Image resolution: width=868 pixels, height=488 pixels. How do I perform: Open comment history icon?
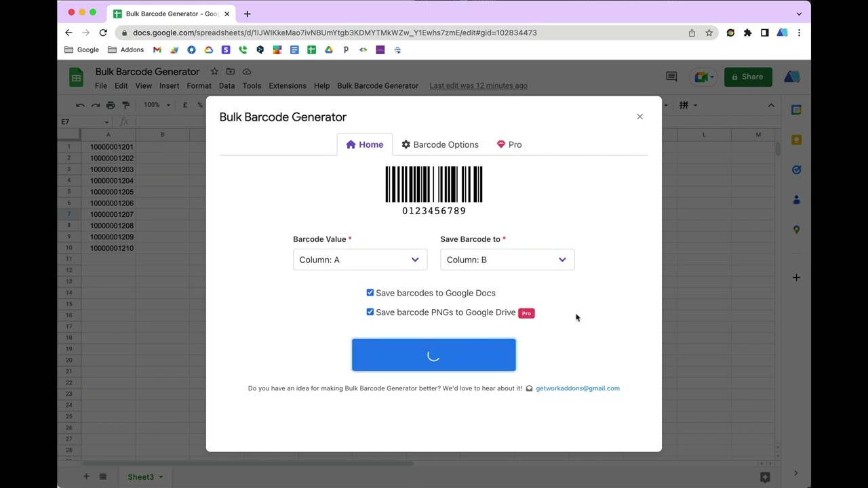pos(671,77)
